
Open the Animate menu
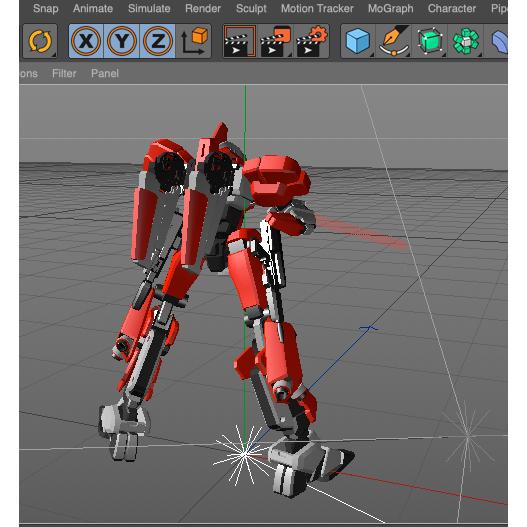click(93, 8)
